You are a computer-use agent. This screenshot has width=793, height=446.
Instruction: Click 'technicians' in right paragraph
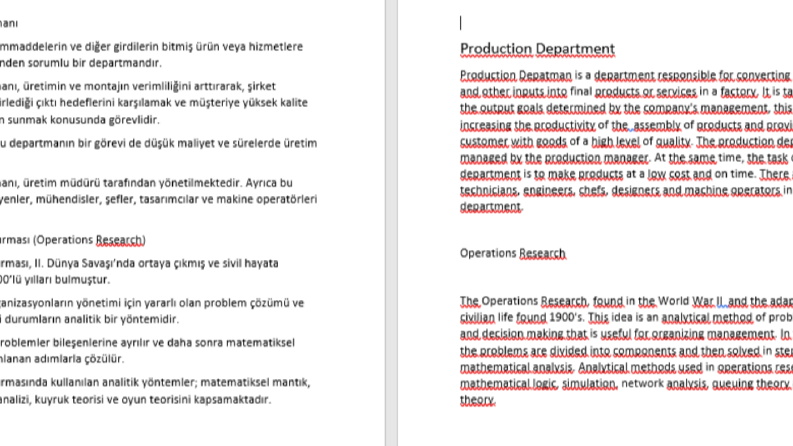[x=489, y=190]
